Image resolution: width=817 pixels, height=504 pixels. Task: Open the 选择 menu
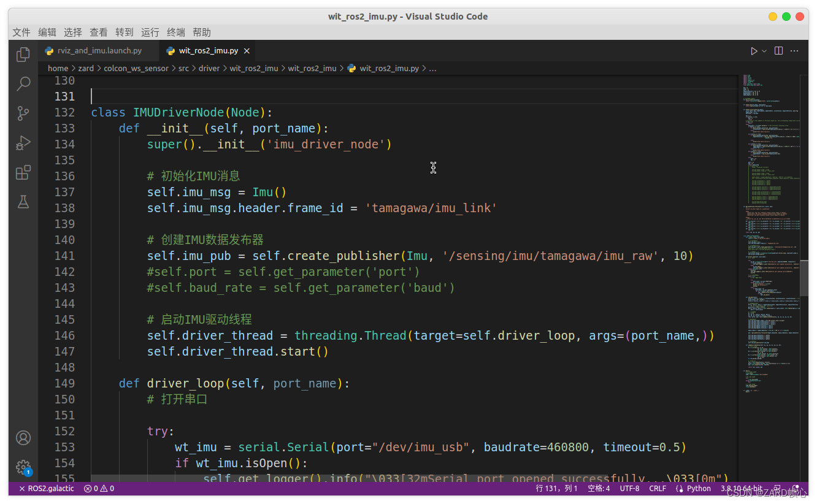(x=72, y=32)
